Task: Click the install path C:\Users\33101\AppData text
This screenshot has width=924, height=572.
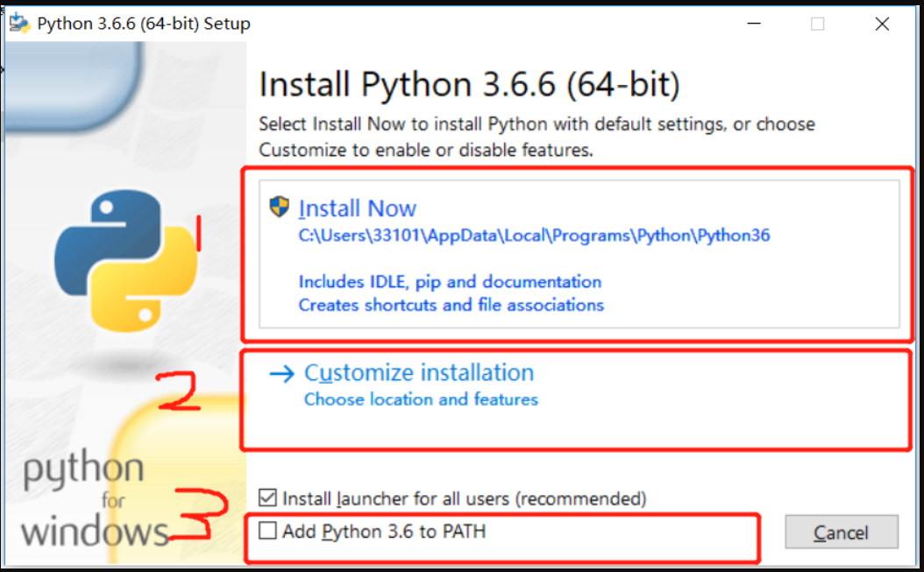Action: 534,236
